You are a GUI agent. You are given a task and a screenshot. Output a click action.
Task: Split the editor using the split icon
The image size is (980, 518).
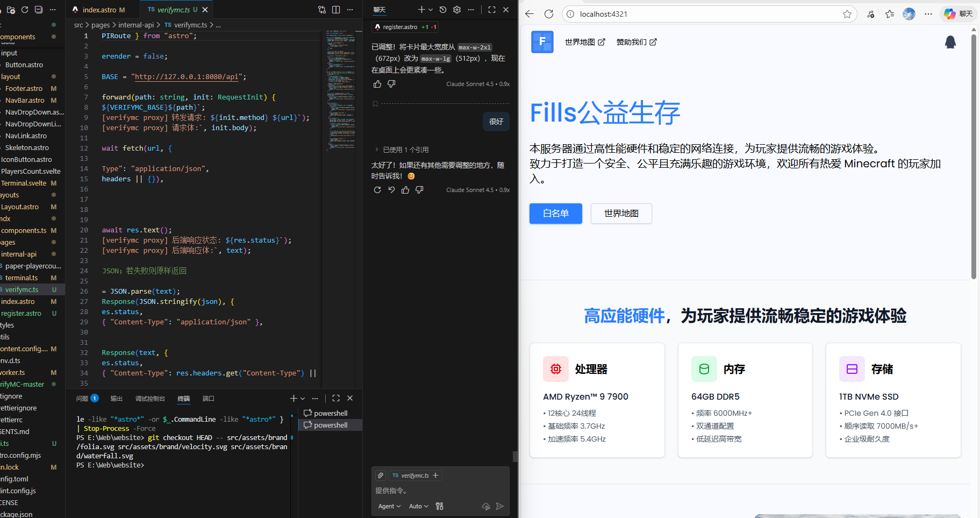336,9
